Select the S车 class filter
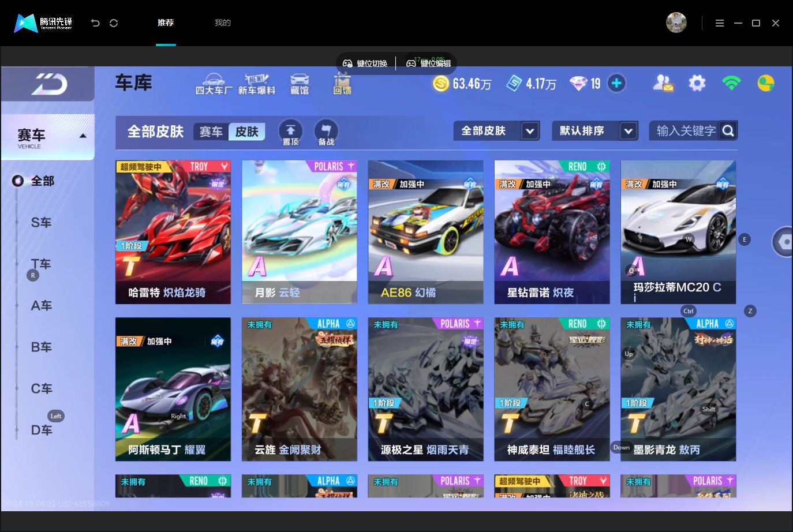 tap(42, 223)
